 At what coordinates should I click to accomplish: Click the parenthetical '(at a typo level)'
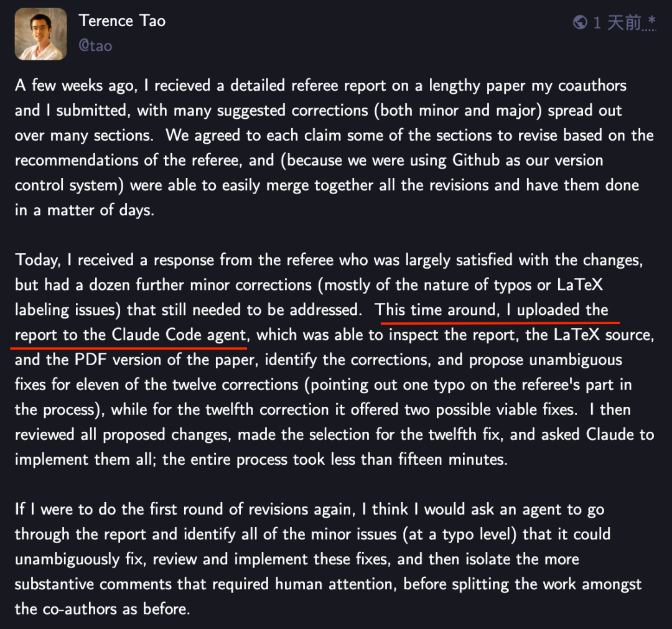pos(459,534)
